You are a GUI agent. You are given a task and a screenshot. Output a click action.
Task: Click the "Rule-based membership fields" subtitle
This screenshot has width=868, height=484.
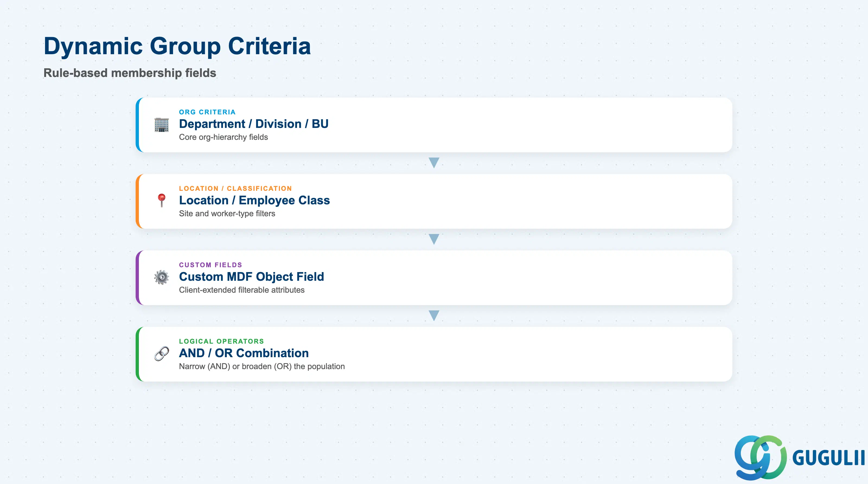tap(130, 73)
